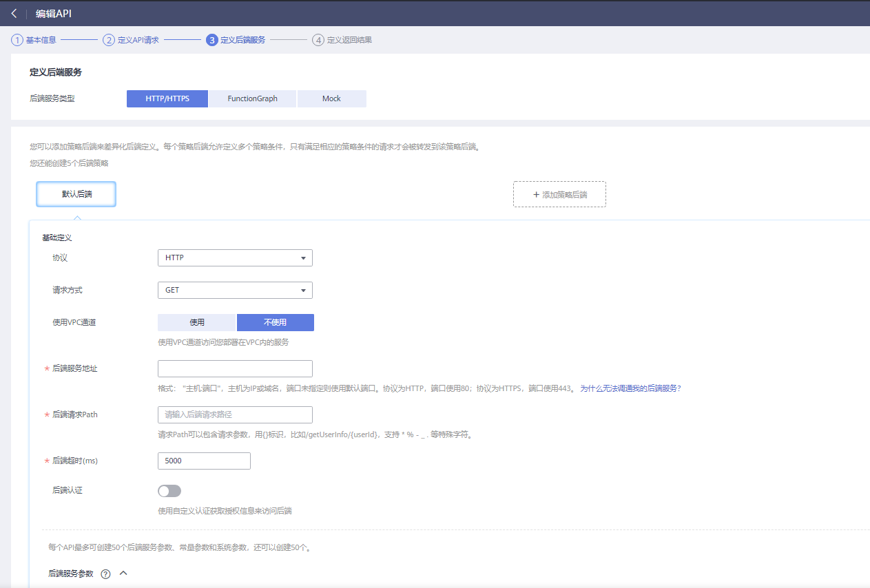Click the 您还能创建5个后端策略 text
Image resolution: width=870 pixels, height=588 pixels.
[69, 163]
